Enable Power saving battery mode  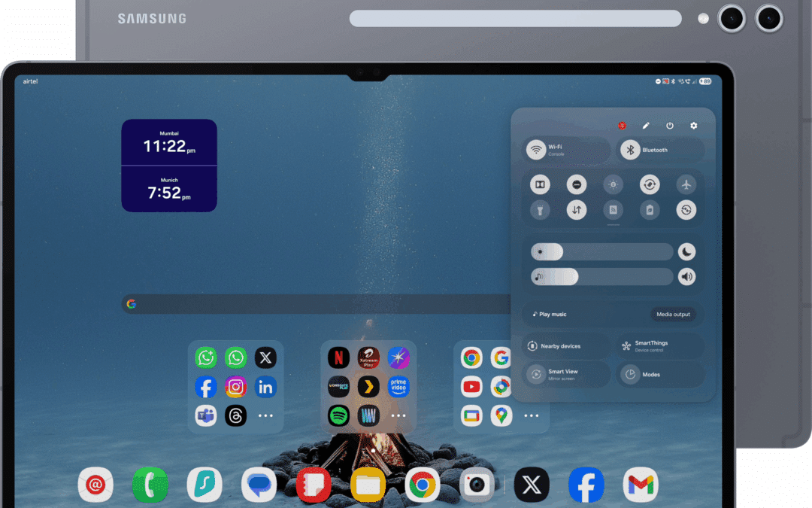649,210
